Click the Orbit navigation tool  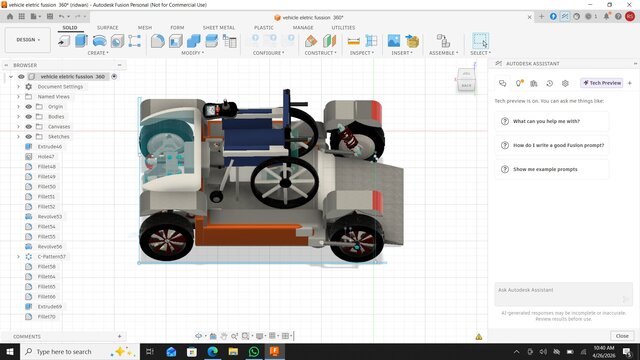198,336
